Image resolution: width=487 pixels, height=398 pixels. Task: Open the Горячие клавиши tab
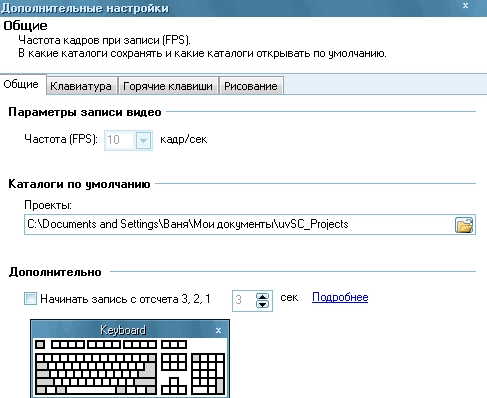click(168, 86)
